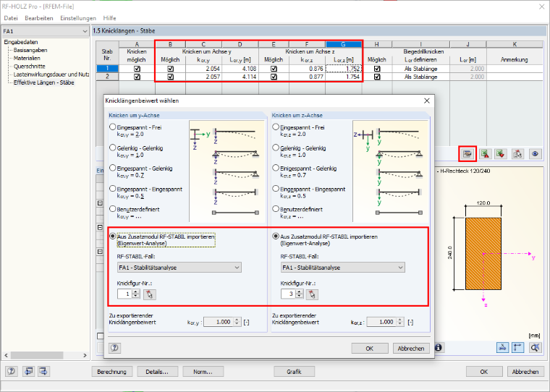Pick buckling mode graphically for z-axis
Viewport: 550px width, 392px height.
312,294
